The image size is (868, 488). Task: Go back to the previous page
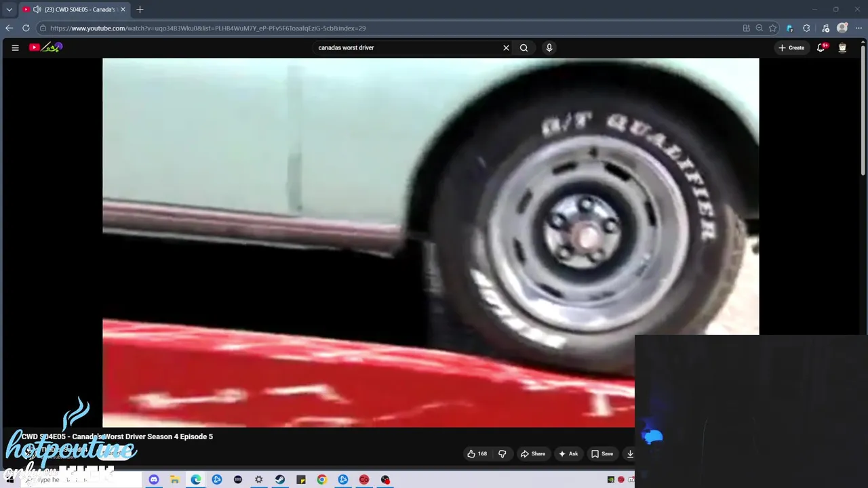point(9,28)
